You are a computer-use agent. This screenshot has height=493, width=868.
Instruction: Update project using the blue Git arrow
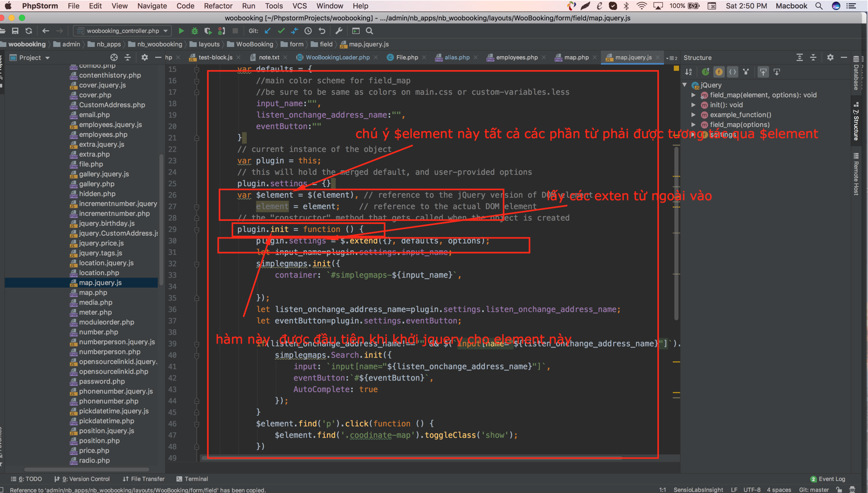268,31
